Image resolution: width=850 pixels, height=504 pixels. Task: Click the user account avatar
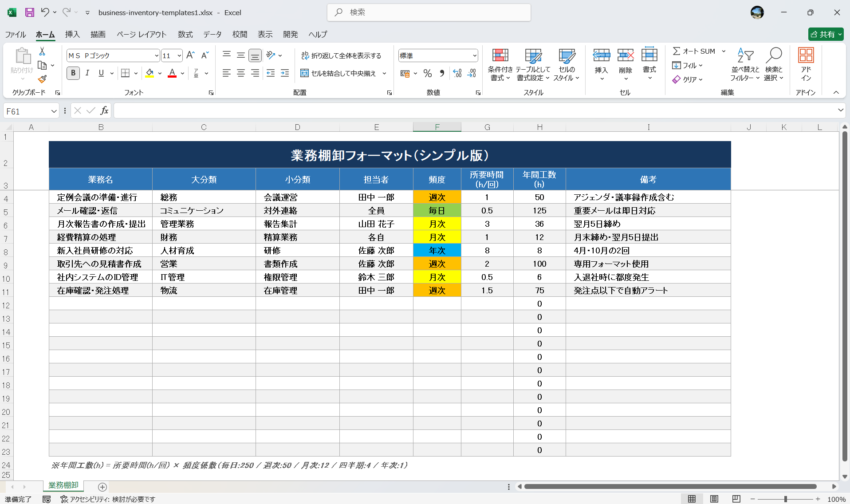point(757,12)
